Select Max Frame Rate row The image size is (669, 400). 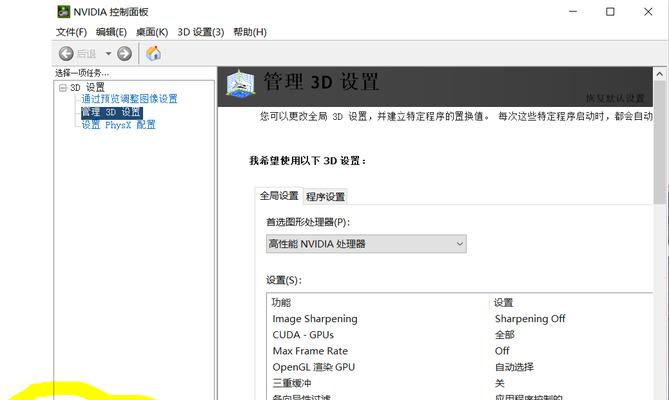coord(310,351)
